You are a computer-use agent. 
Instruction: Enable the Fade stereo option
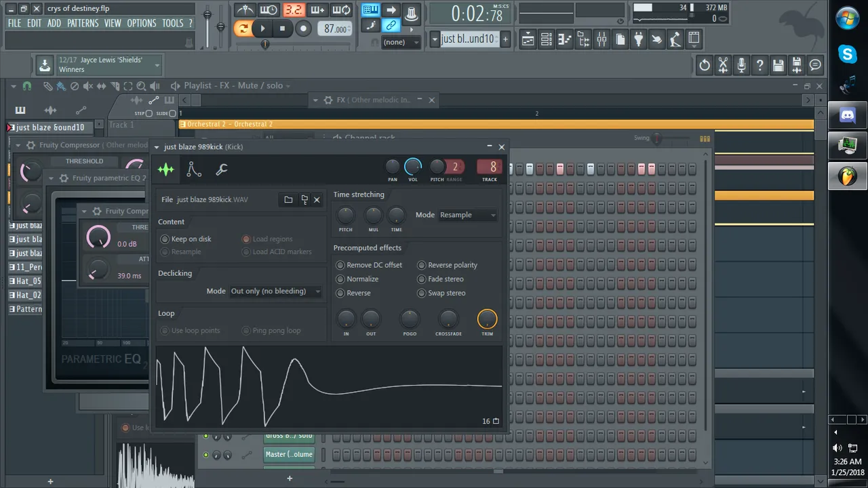pos(441,279)
